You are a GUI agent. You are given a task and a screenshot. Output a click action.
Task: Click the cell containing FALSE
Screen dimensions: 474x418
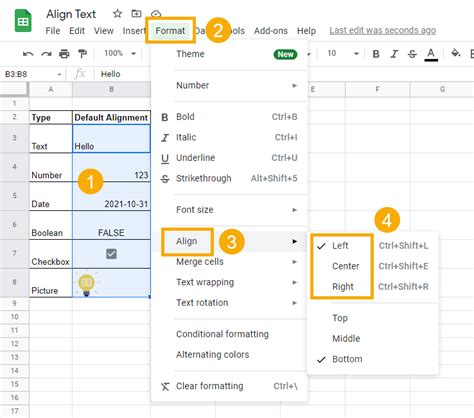click(x=111, y=225)
